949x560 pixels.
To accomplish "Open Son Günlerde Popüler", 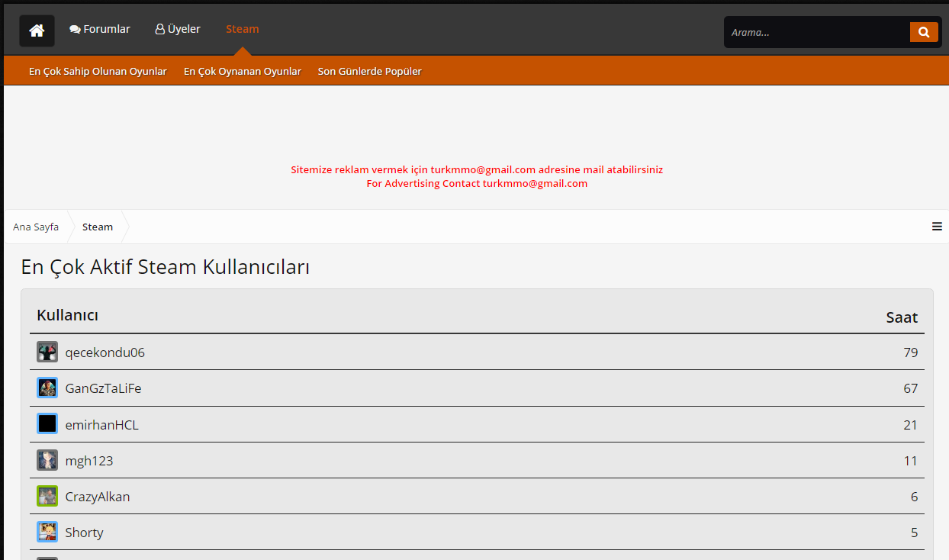I will [370, 71].
